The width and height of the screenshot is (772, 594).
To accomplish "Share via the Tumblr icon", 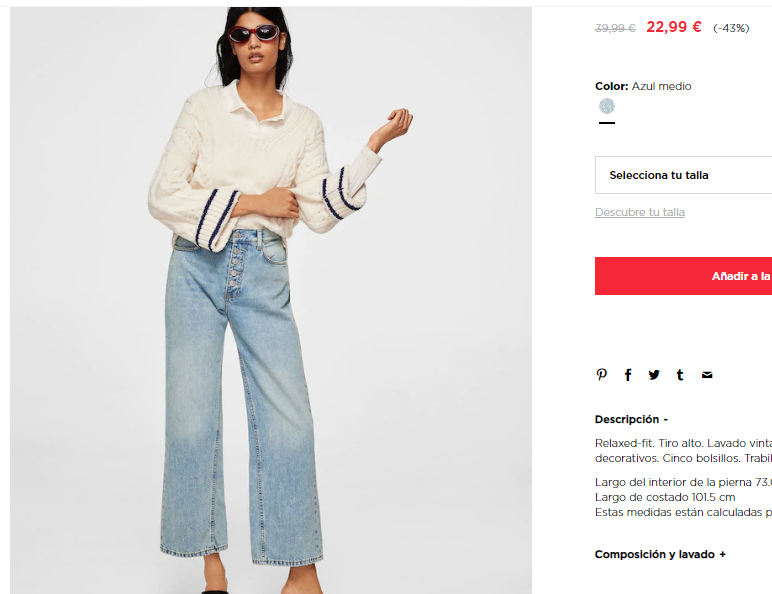I will (680, 375).
